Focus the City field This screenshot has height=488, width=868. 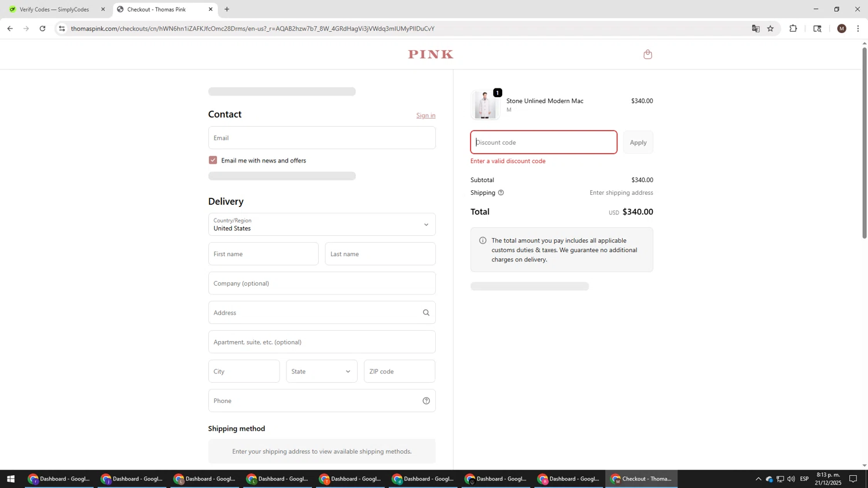(x=244, y=371)
